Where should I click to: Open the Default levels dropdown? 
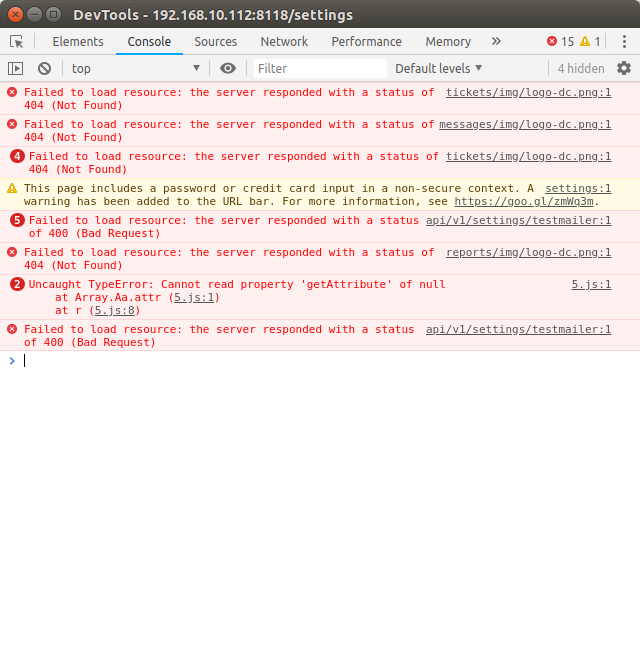click(438, 69)
